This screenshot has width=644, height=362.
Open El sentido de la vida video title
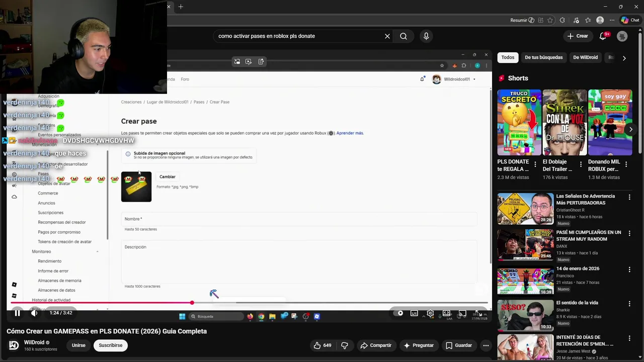click(x=577, y=303)
